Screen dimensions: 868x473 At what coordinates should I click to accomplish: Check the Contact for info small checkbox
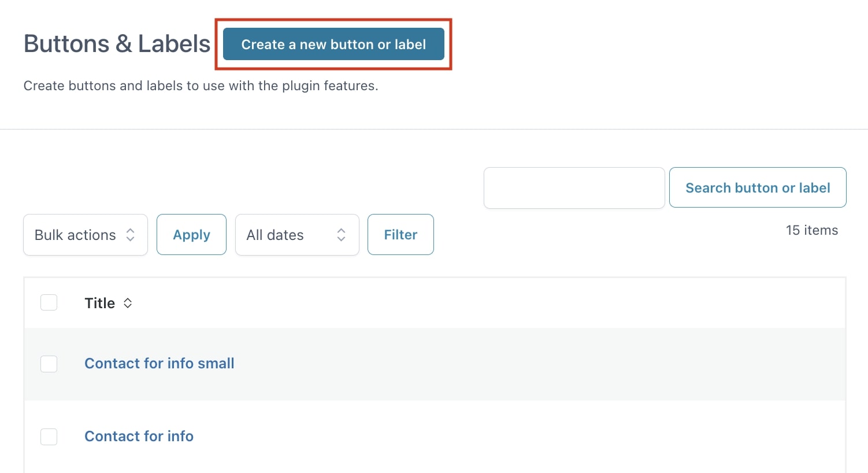point(49,364)
